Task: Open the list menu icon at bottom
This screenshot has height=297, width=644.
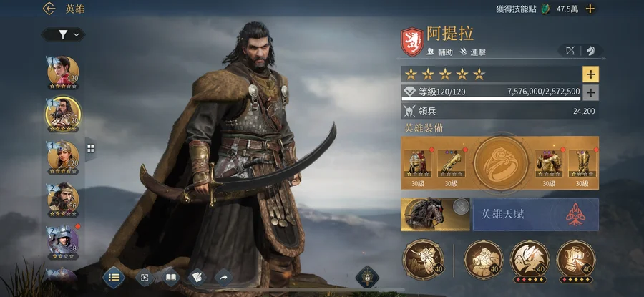Action: click(x=113, y=277)
